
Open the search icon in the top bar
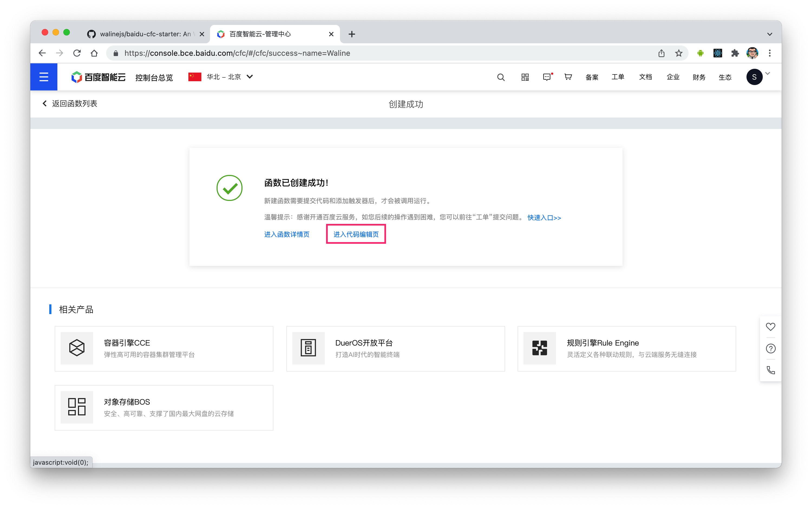pyautogui.click(x=501, y=77)
